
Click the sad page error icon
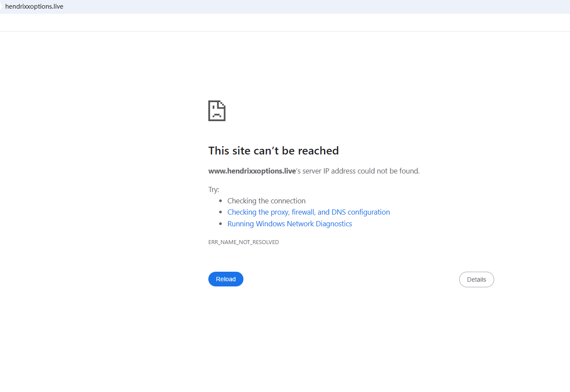pos(217,111)
